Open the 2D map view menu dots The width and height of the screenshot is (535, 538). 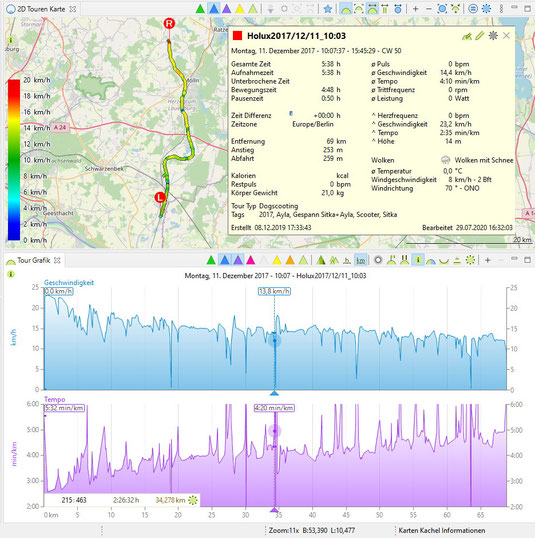501,9
